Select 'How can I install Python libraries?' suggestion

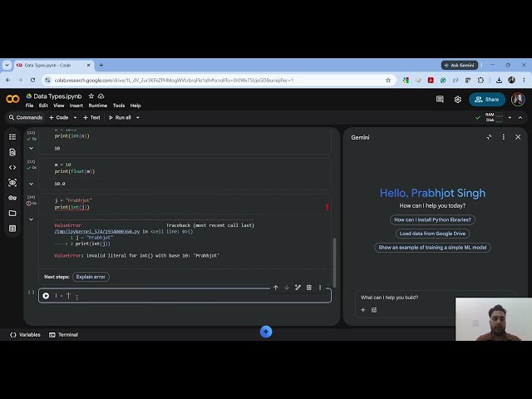point(432,219)
